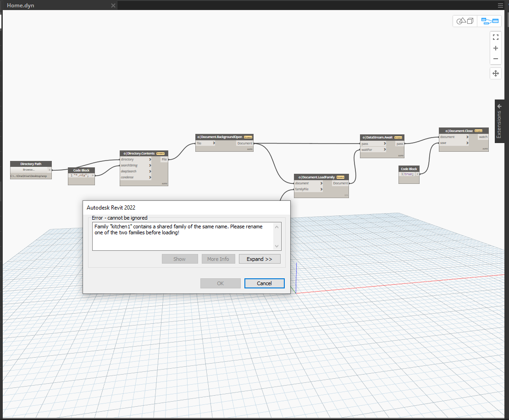
Task: Expand the waitFor port on DataStream.Await
Action: point(385,149)
